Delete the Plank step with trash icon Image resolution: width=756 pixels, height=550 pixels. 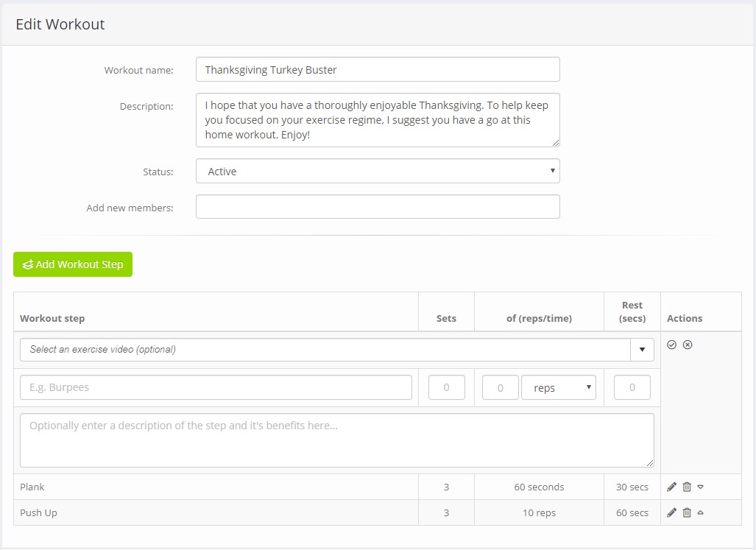(687, 487)
